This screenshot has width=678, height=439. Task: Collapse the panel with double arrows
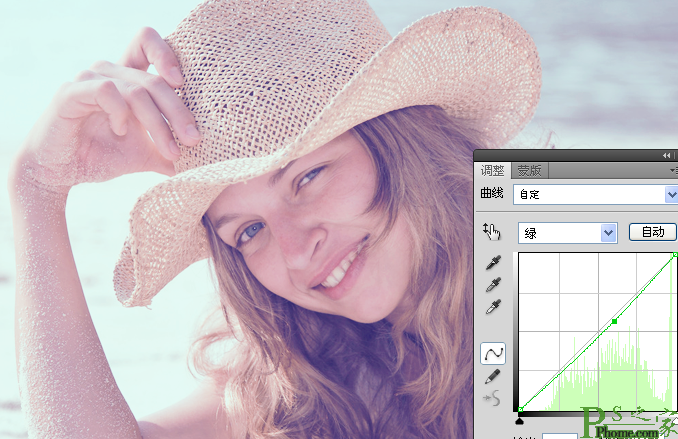666,155
